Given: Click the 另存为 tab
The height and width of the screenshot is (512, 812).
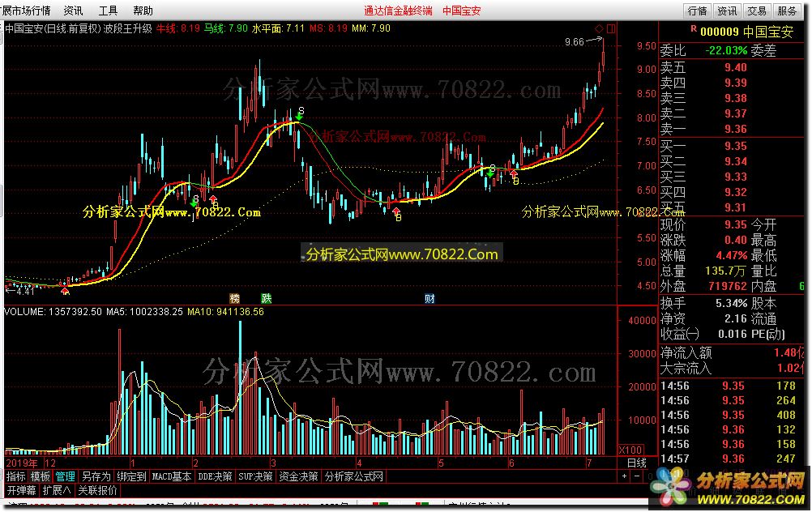Looking at the screenshot, I should click(x=96, y=476).
